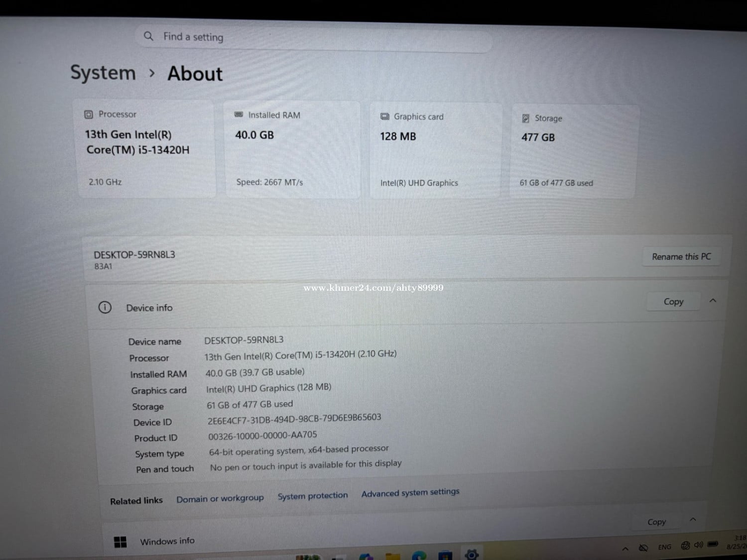This screenshot has height=560, width=747.
Task: Select Device ID '2E6E4CF7-31DB-494D-98CB-79D6E9B65603'
Action: coord(294,419)
